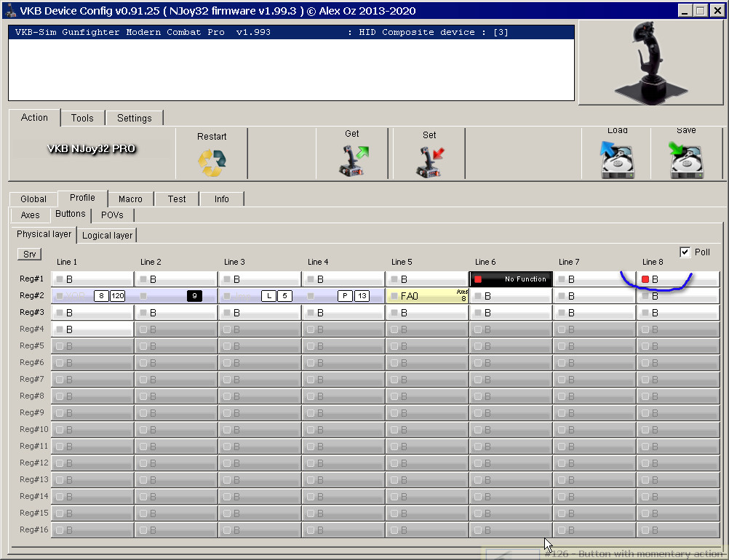Viewport: 729px width, 560px height.
Task: Open the Action tab
Action: [34, 118]
